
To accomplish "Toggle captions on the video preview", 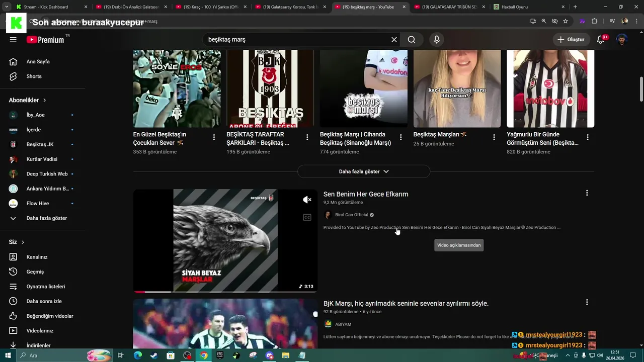I will coord(307,217).
